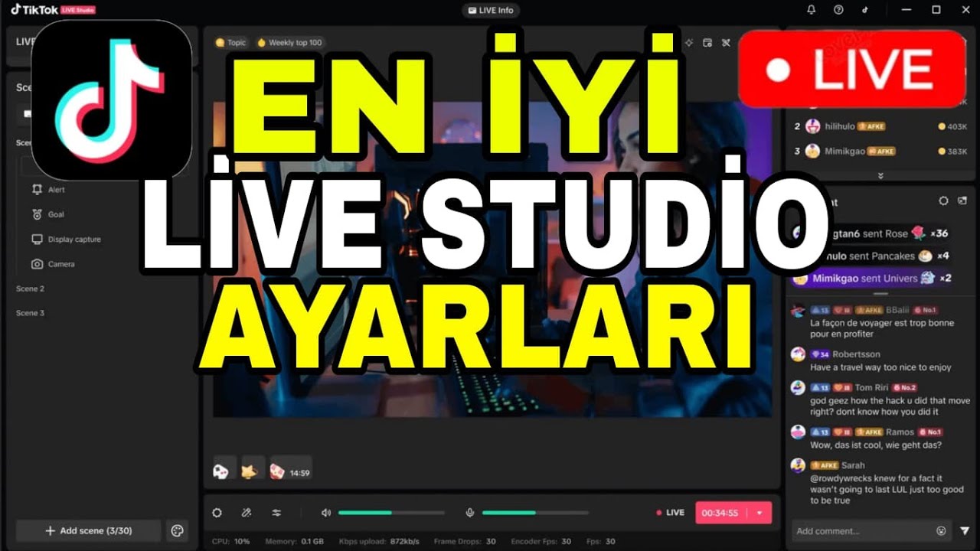
Task: Click hilihulo's 403K coin count
Action: click(953, 126)
